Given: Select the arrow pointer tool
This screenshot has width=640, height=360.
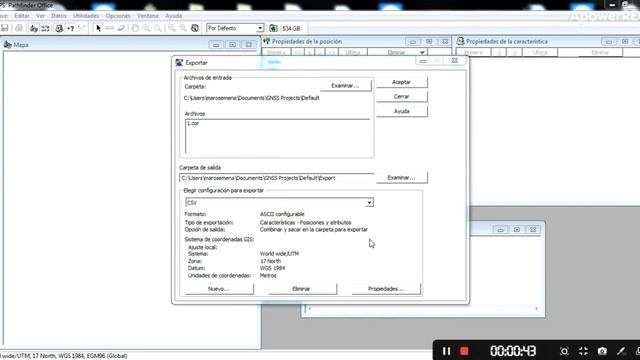Looking at the screenshot, I should (x=98, y=28).
